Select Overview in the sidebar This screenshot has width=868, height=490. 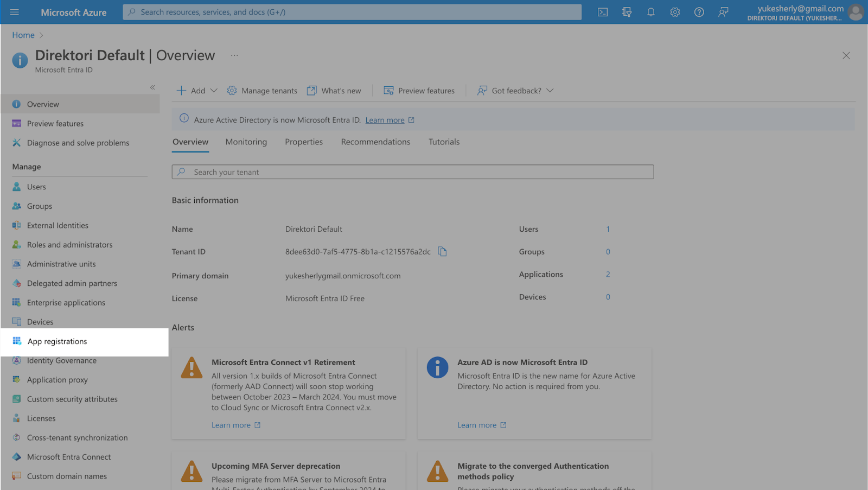[80, 104]
